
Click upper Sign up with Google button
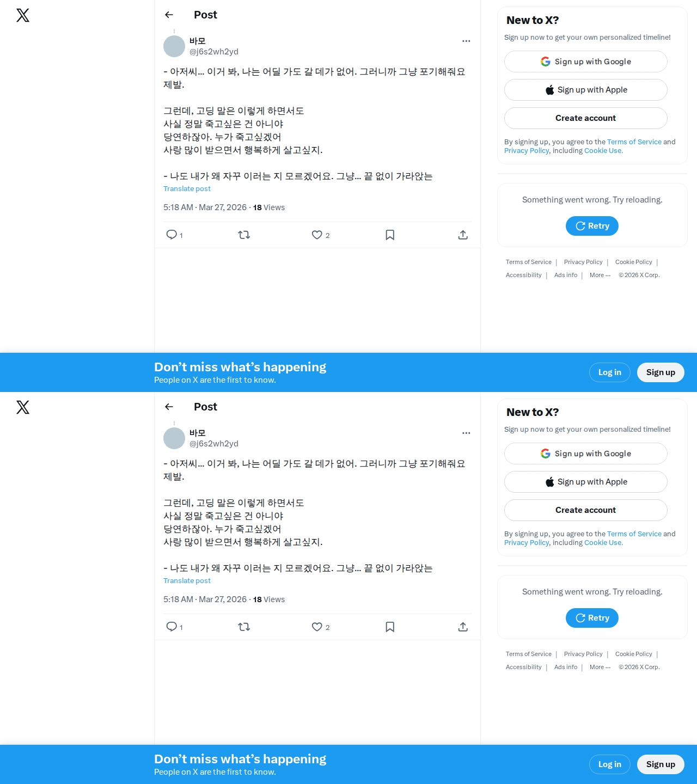coord(586,62)
